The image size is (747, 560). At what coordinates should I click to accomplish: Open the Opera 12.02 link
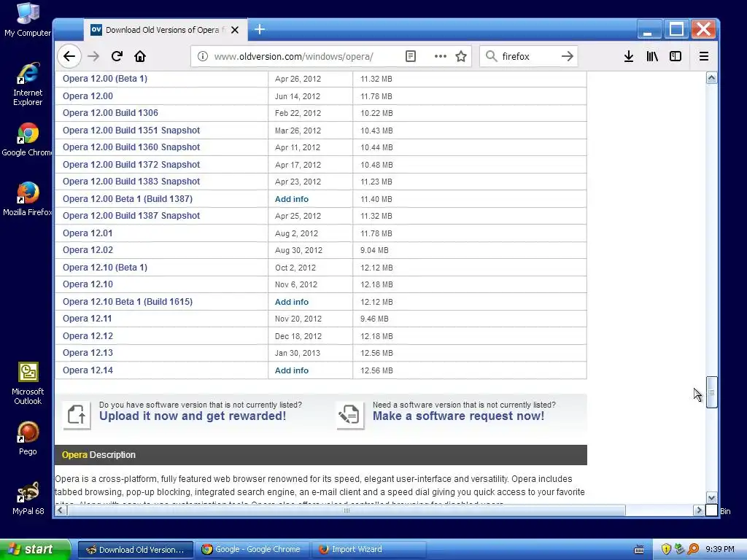point(88,250)
